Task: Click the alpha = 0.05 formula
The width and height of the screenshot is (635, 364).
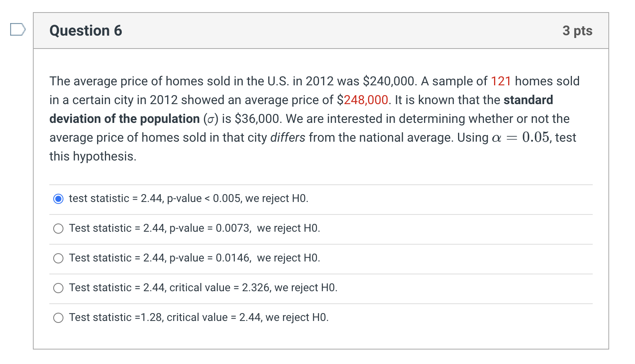Action: click(x=521, y=137)
